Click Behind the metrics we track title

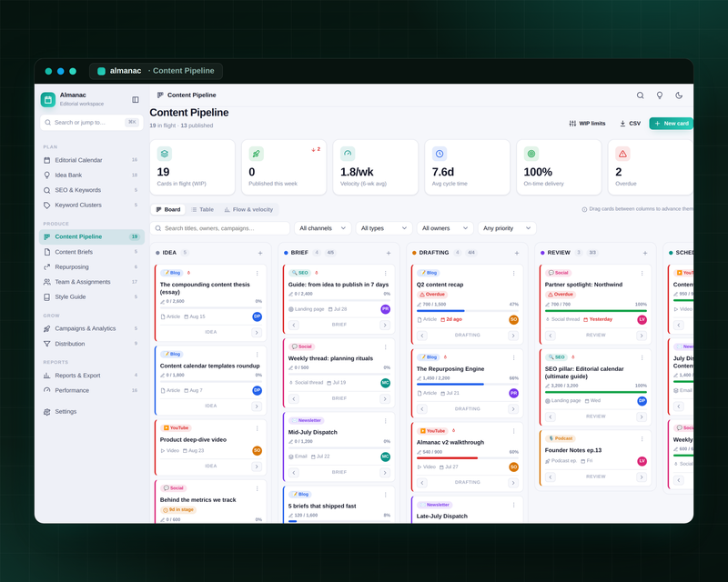[197, 500]
